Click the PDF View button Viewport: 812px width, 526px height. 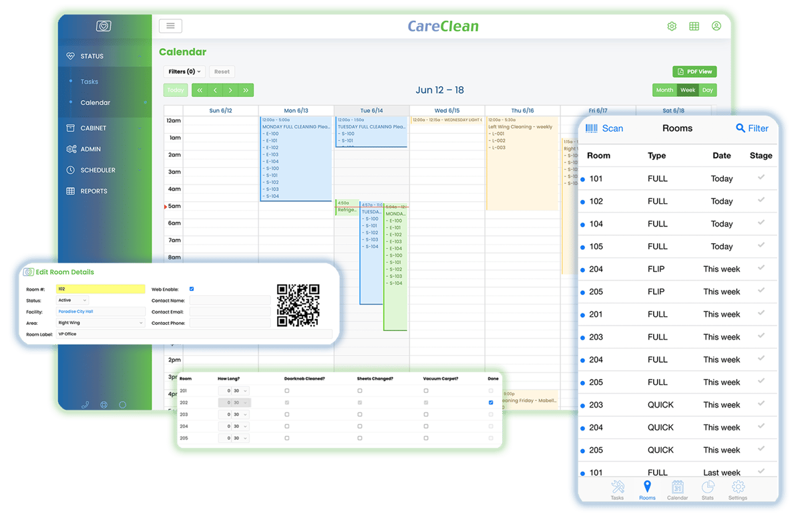click(x=694, y=72)
